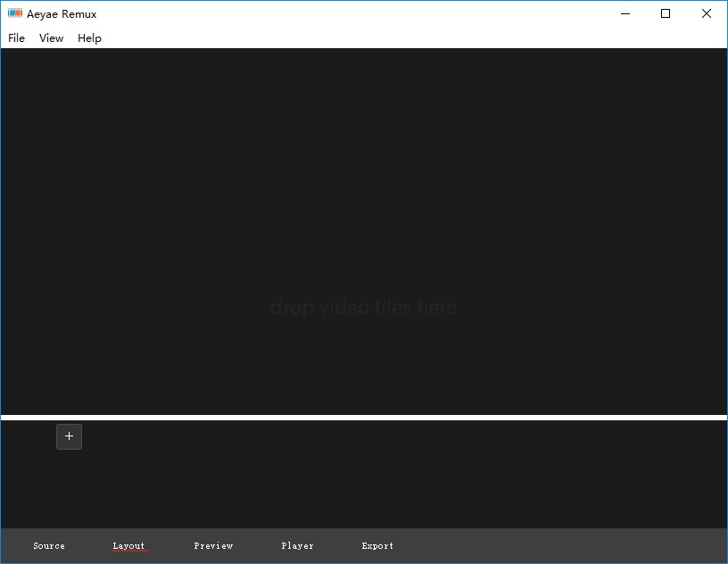Switch to the Source tab
This screenshot has height=564, width=728.
pyautogui.click(x=49, y=546)
